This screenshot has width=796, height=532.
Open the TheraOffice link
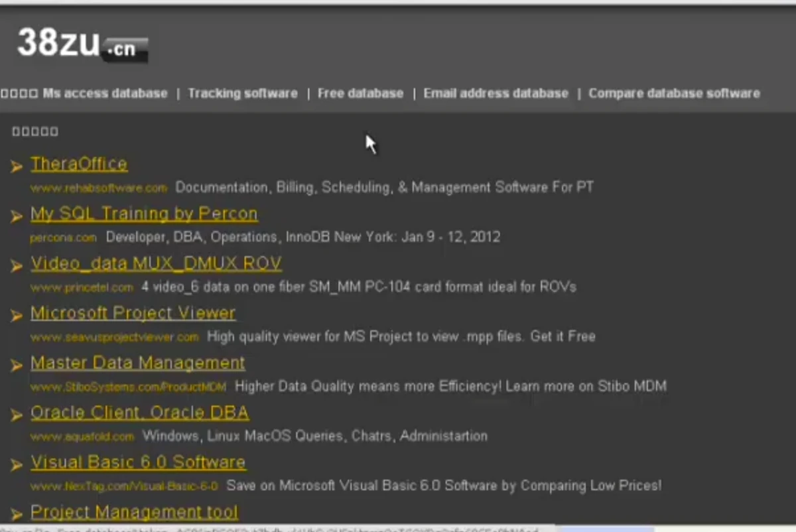pyautogui.click(x=78, y=164)
